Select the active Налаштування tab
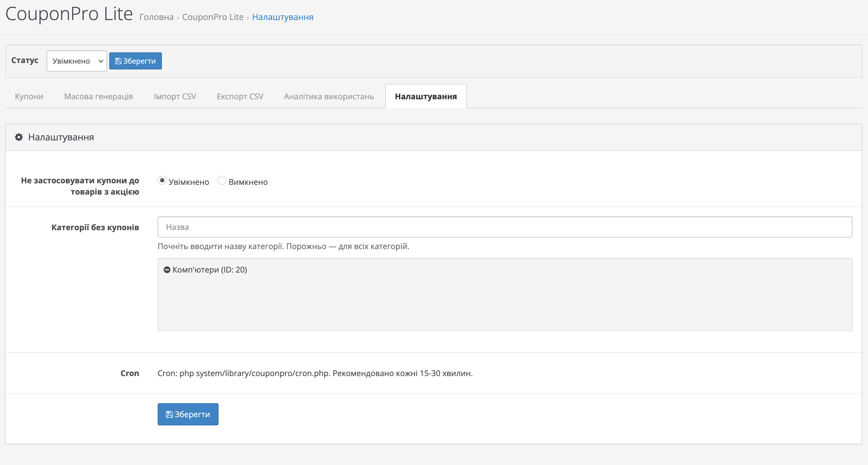 426,97
